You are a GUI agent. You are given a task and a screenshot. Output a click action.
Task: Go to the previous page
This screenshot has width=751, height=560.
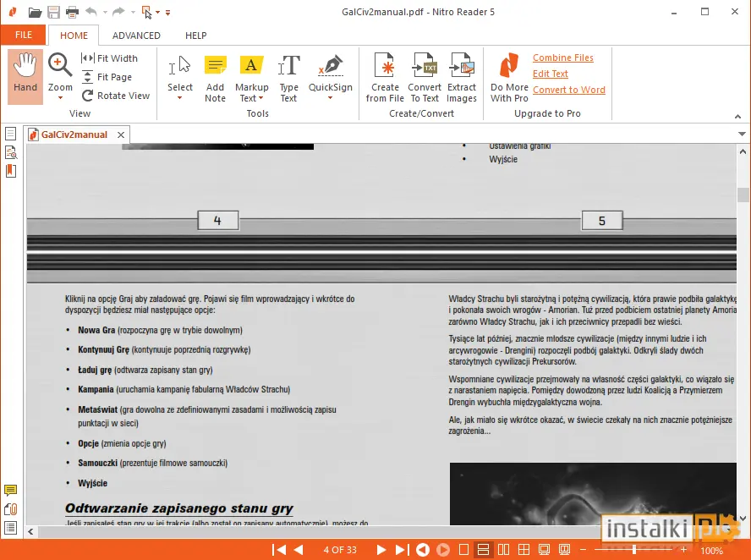click(299, 550)
